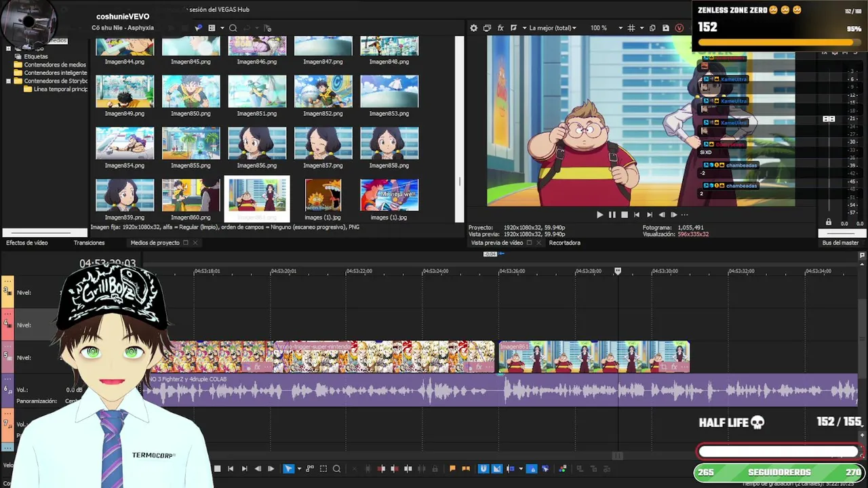Open the Bus del master tab
Viewport: 868px width, 488px height.
tap(840, 243)
